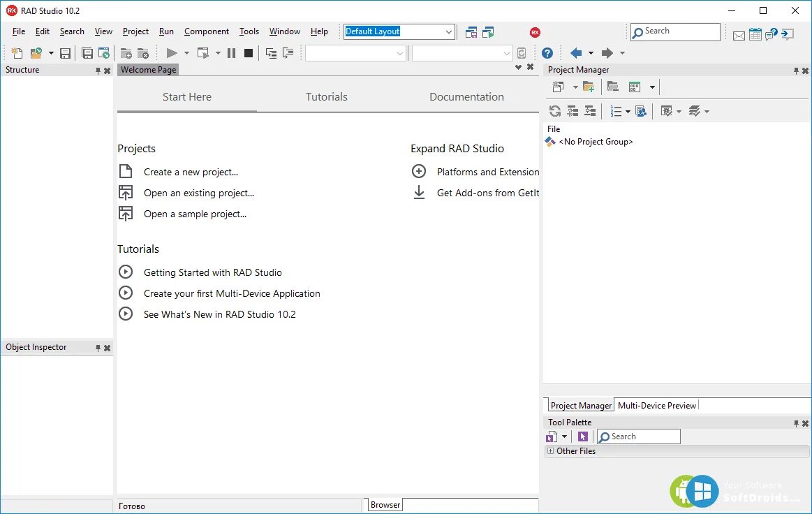Click the blue Help question mark icon
Image resolution: width=812 pixels, height=514 pixels.
click(x=547, y=53)
